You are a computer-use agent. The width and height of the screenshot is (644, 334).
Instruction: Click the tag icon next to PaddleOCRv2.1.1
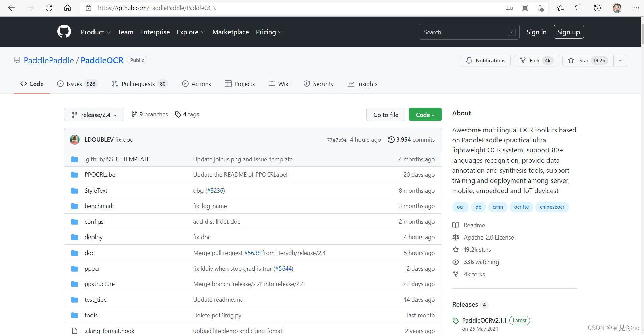(x=456, y=321)
